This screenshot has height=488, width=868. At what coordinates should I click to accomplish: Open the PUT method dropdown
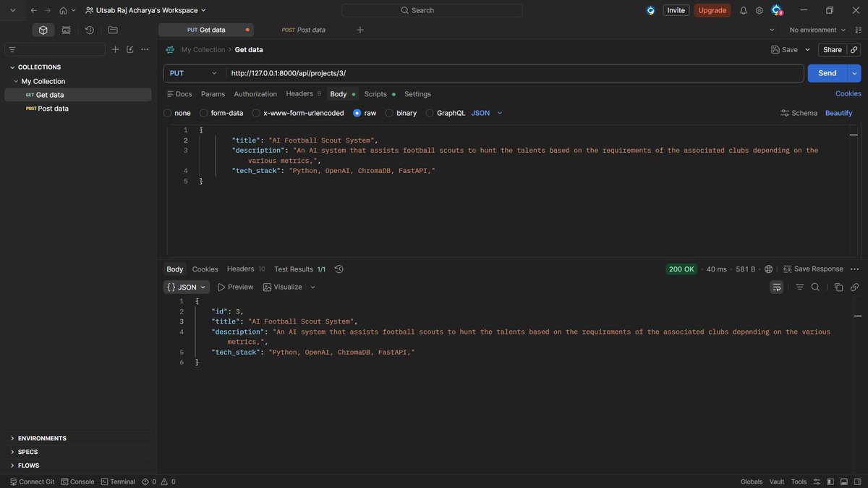pyautogui.click(x=194, y=73)
